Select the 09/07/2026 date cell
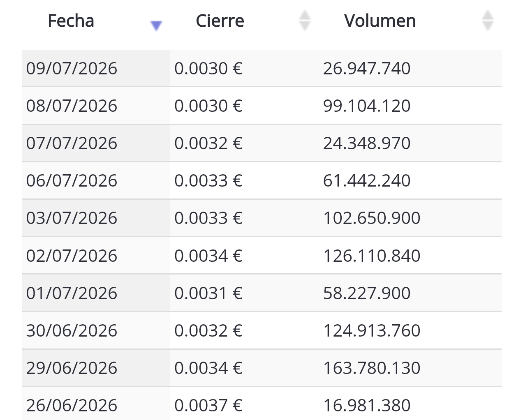Image resolution: width=523 pixels, height=420 pixels. (96, 68)
